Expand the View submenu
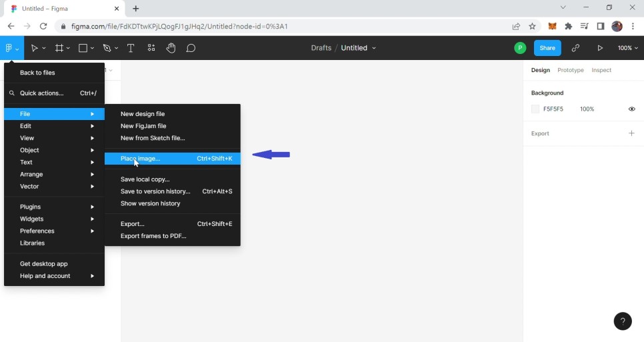 click(54, 138)
